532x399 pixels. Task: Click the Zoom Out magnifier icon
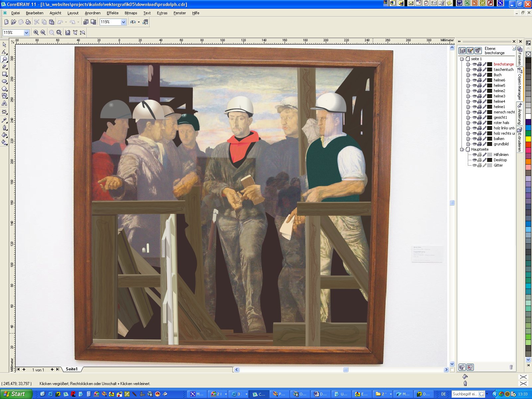point(43,33)
